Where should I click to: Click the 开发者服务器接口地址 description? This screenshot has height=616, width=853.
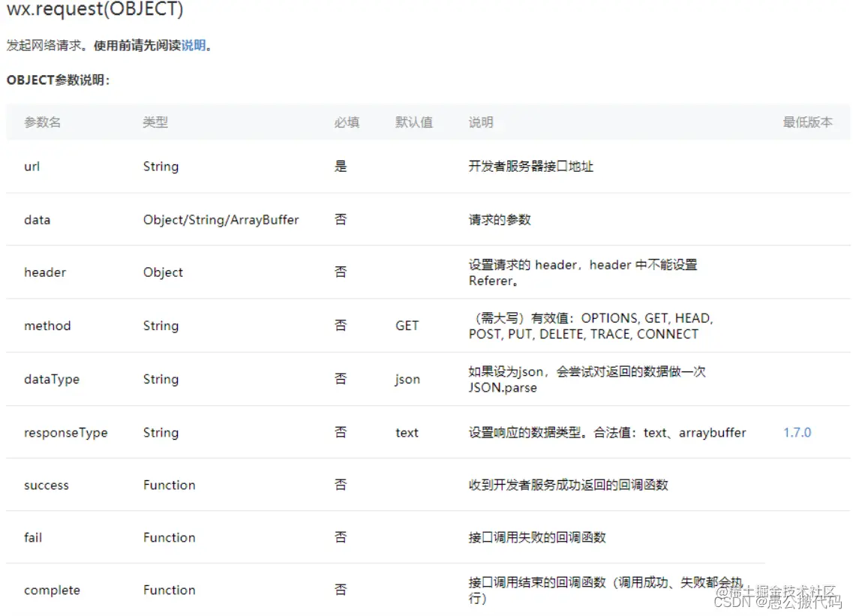click(x=531, y=167)
